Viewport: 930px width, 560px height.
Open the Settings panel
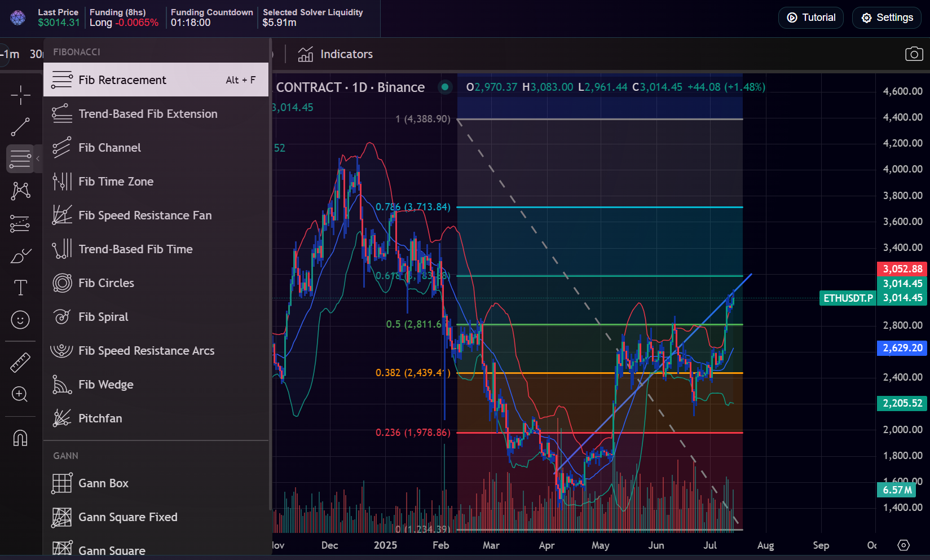tap(886, 17)
